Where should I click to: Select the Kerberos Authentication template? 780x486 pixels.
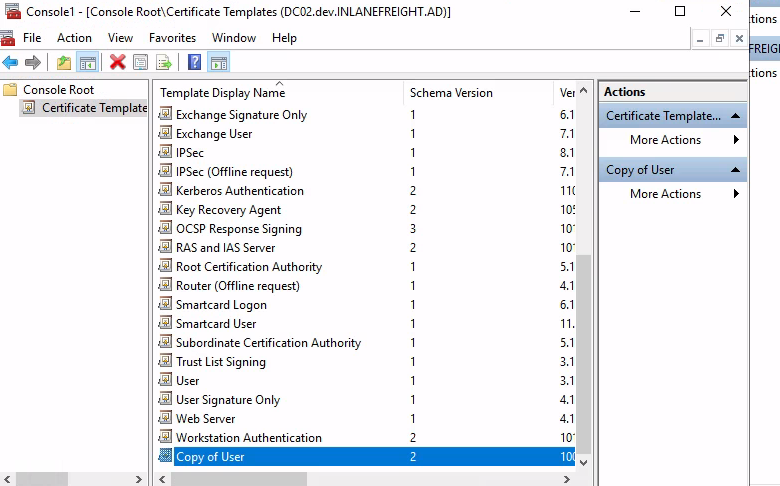click(x=239, y=191)
